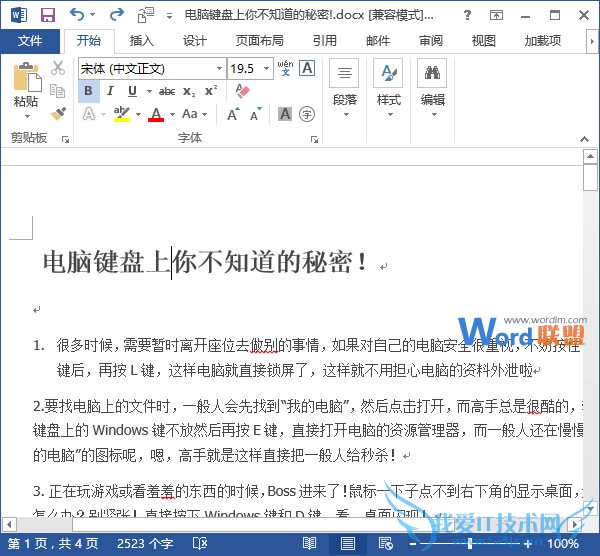
Task: Toggle Italic formatting
Action: click(111, 91)
